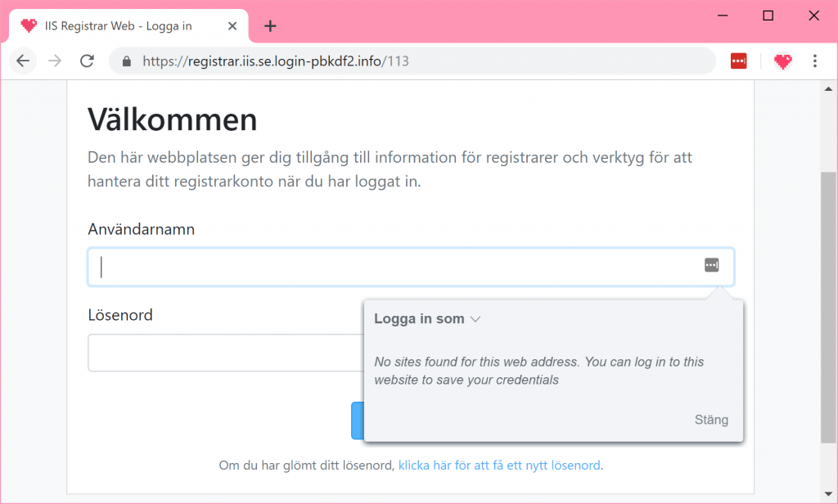Click the browser back arrow
The image size is (838, 504).
click(x=23, y=61)
